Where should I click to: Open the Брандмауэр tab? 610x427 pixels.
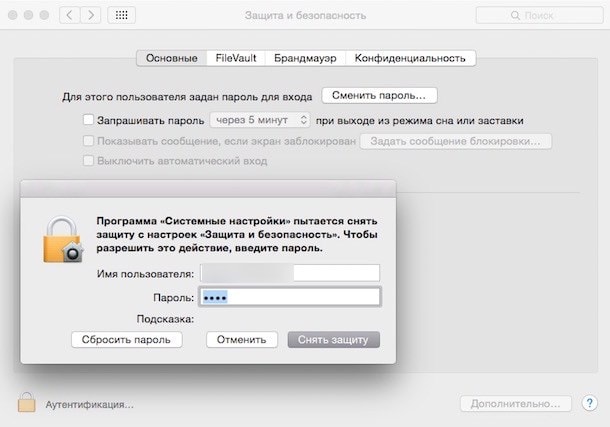click(305, 58)
